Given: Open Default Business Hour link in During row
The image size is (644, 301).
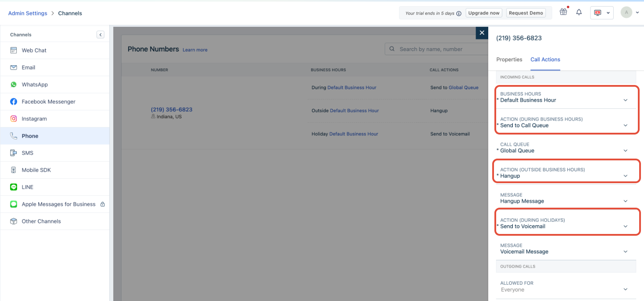Looking at the screenshot, I should point(352,88).
